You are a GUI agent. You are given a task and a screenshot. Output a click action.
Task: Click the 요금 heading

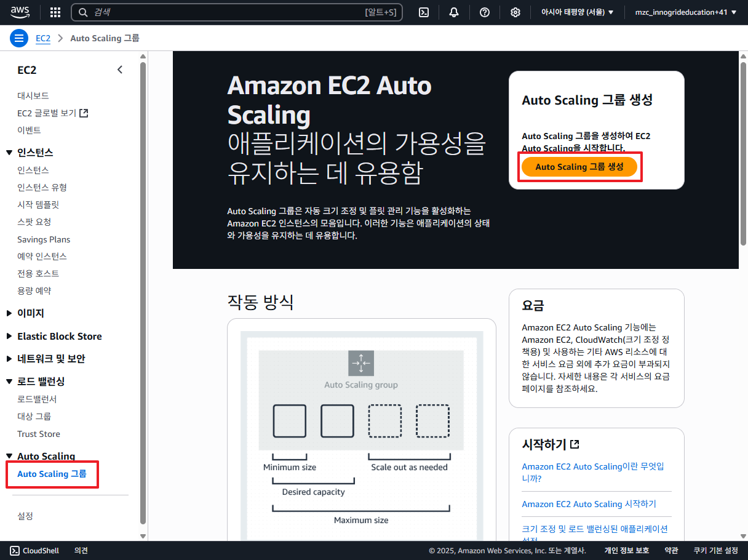[533, 306]
